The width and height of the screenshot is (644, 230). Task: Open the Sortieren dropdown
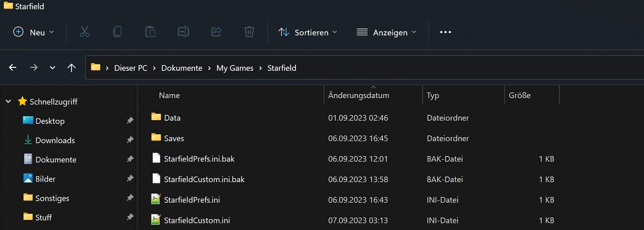[x=308, y=32]
